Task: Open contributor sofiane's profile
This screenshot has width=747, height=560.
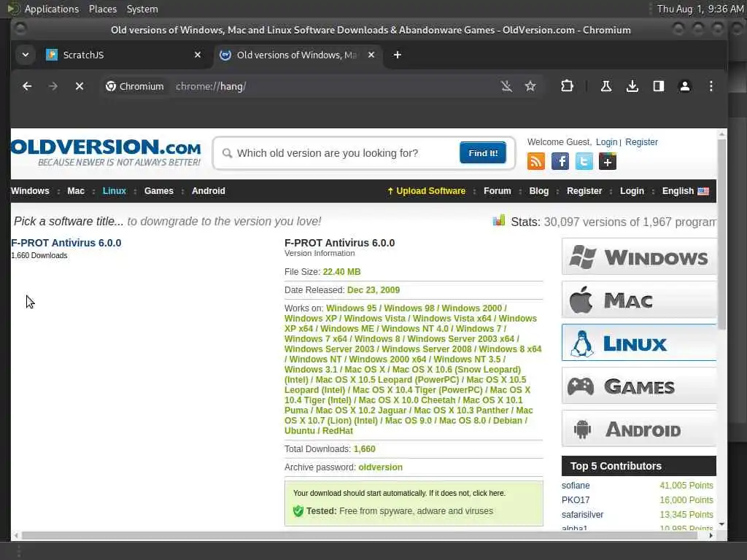Action: pyautogui.click(x=576, y=485)
